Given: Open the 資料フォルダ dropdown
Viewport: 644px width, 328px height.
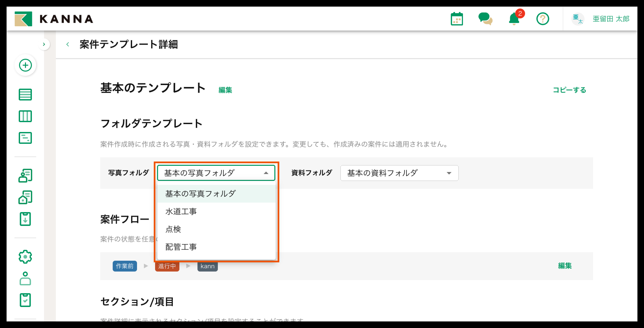Looking at the screenshot, I should [x=399, y=173].
